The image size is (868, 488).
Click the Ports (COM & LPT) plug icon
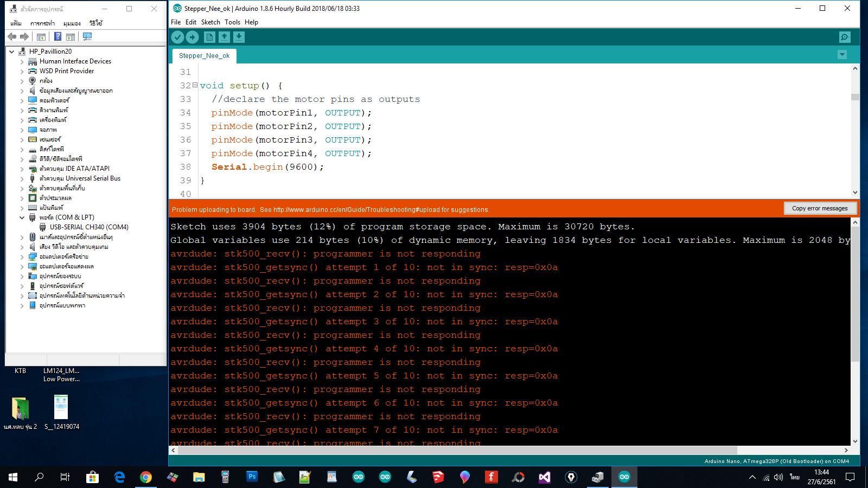(x=33, y=217)
